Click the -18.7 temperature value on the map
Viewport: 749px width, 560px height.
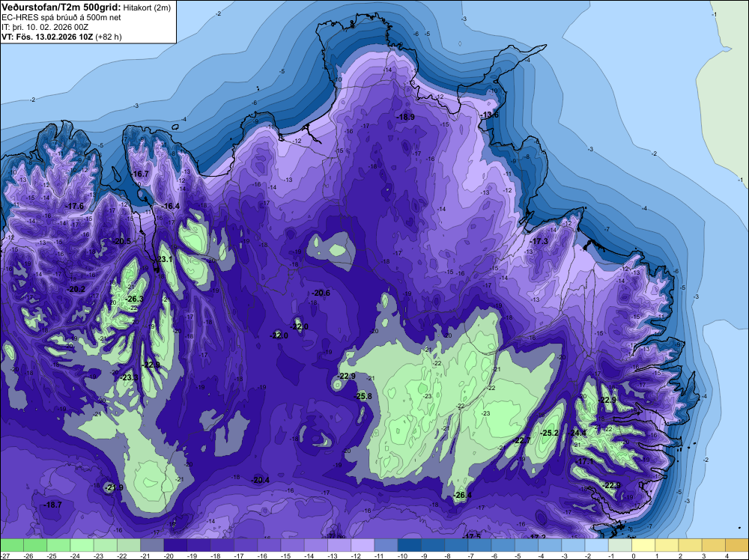(52, 505)
